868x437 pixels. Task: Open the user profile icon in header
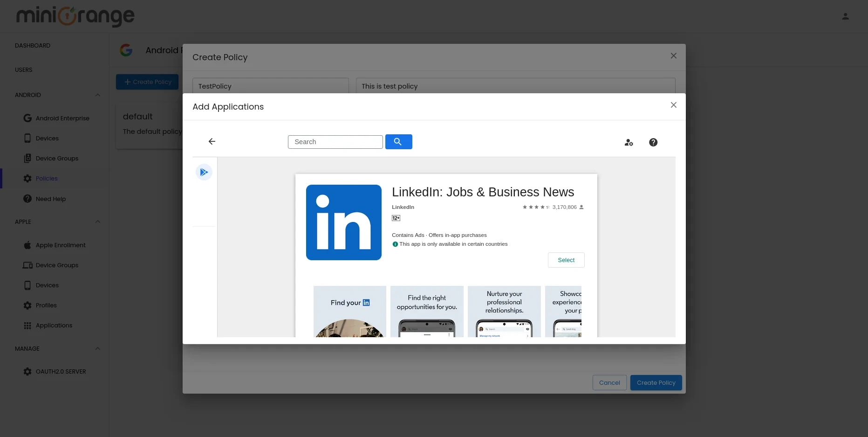(x=845, y=16)
